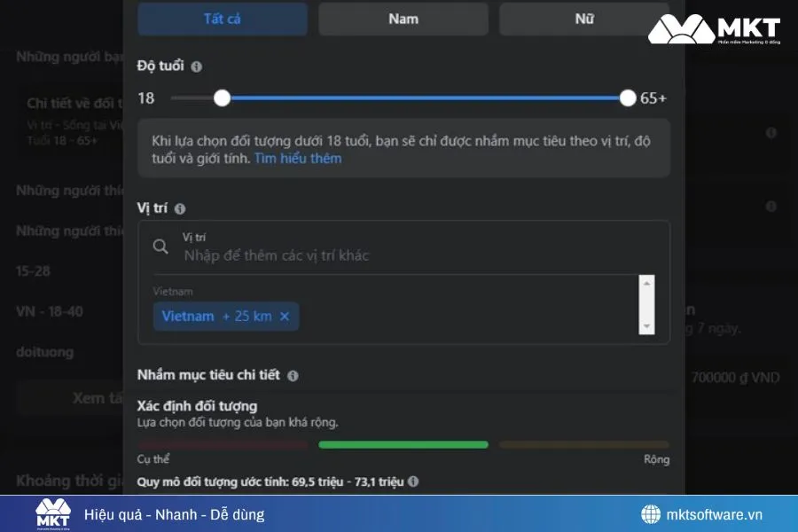Click the info icon beside Độ tuổi
This screenshot has height=532, width=798.
pyautogui.click(x=197, y=66)
